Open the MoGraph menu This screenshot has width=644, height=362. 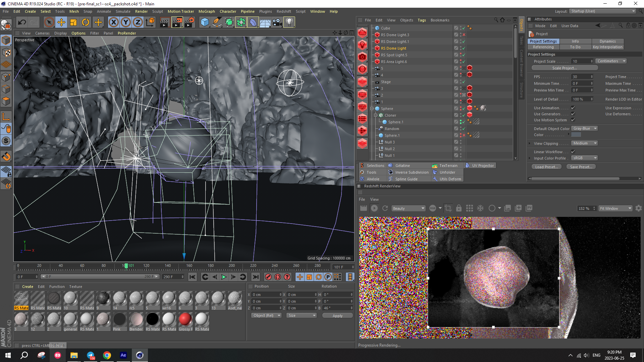(207, 11)
